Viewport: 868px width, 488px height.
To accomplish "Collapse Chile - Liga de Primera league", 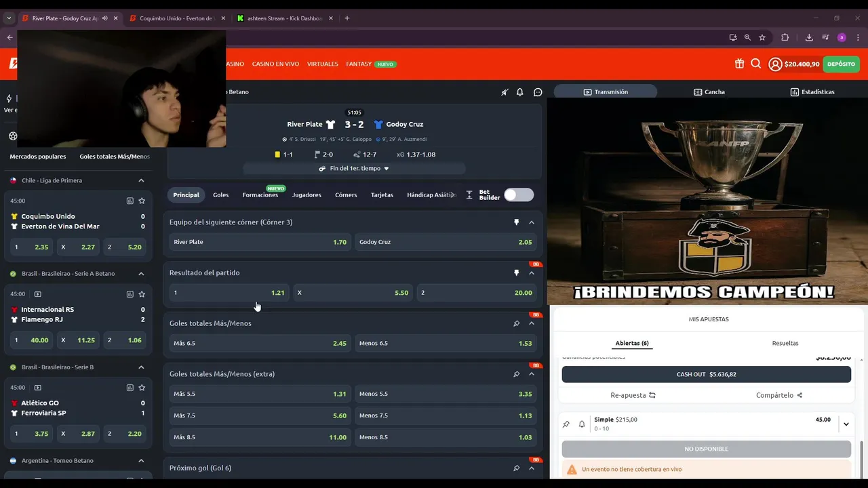I will point(141,180).
